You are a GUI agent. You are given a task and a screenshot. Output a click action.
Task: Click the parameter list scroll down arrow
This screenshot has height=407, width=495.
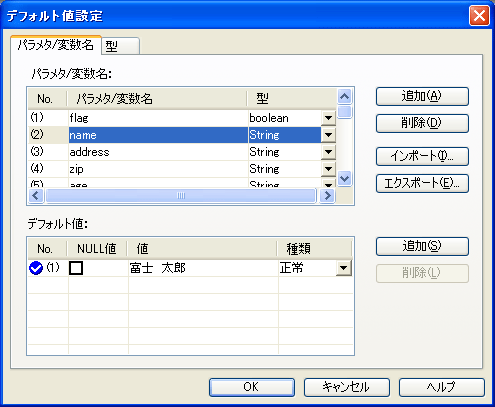(x=345, y=178)
